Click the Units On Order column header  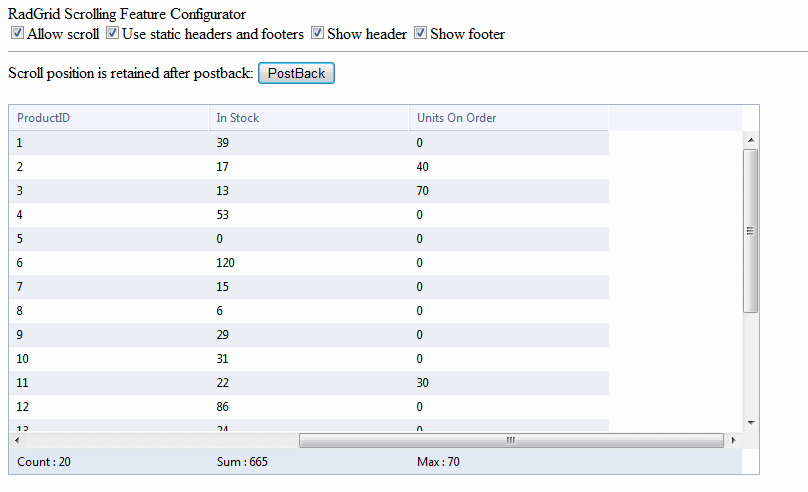click(457, 118)
